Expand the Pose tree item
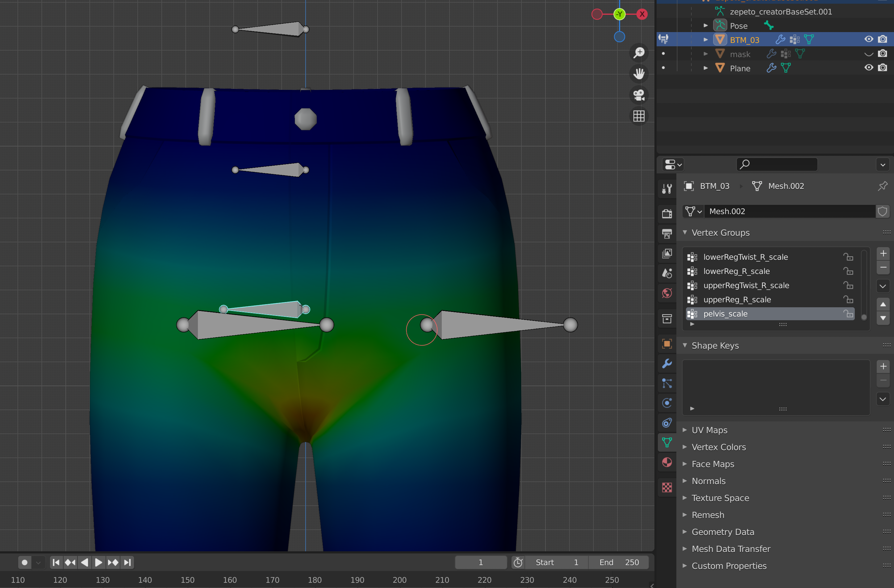 point(705,26)
